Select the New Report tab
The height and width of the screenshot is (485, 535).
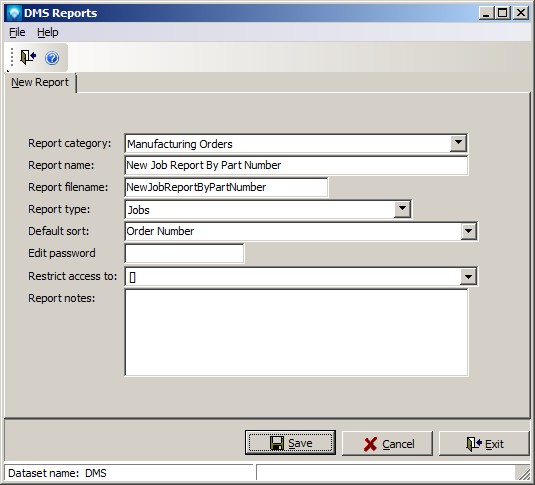pos(40,82)
